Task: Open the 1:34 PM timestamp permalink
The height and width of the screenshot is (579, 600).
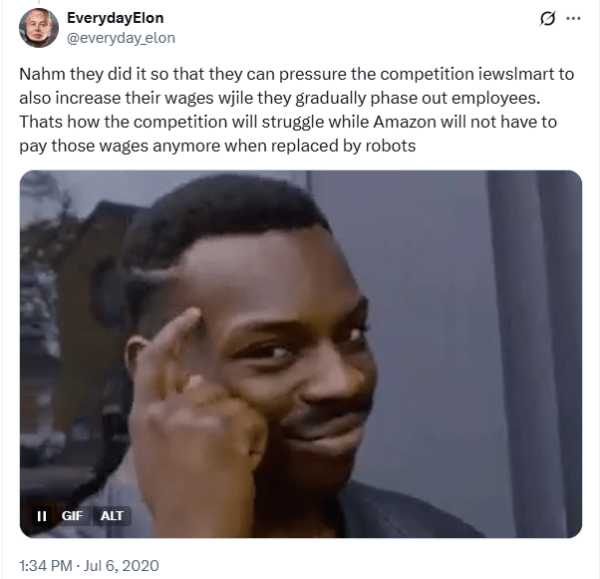Action: click(x=46, y=566)
